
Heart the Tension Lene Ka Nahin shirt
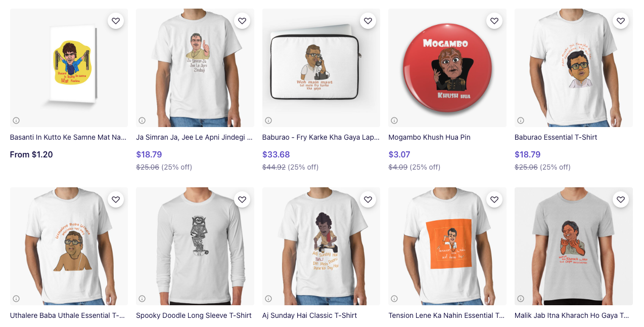click(x=494, y=199)
